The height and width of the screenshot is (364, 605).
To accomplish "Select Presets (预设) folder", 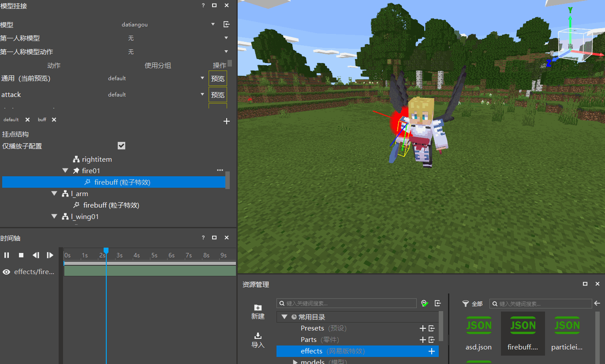I will click(x=324, y=328).
